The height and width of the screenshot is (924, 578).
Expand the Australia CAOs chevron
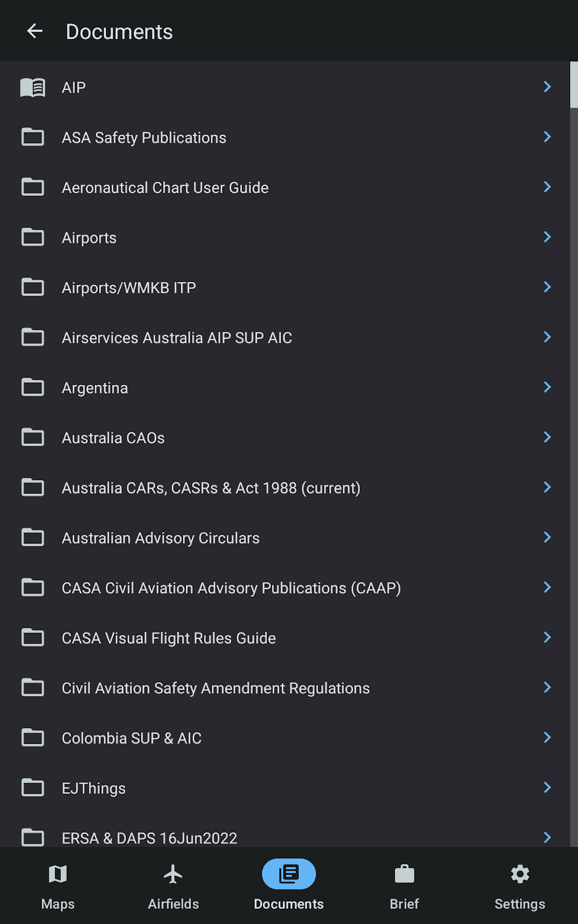(x=547, y=437)
